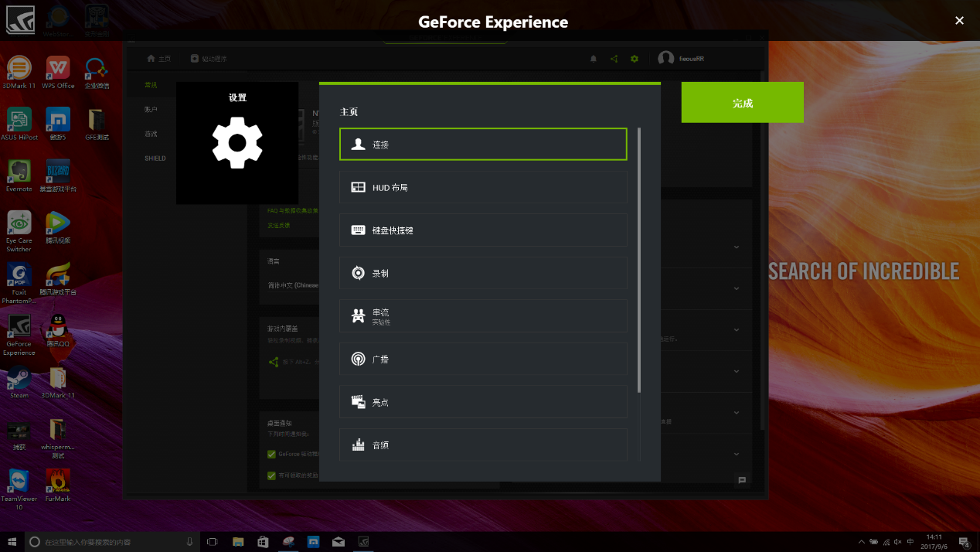Viewport: 980px width, 552px height.
Task: Open the 音频 audio settings
Action: point(483,445)
